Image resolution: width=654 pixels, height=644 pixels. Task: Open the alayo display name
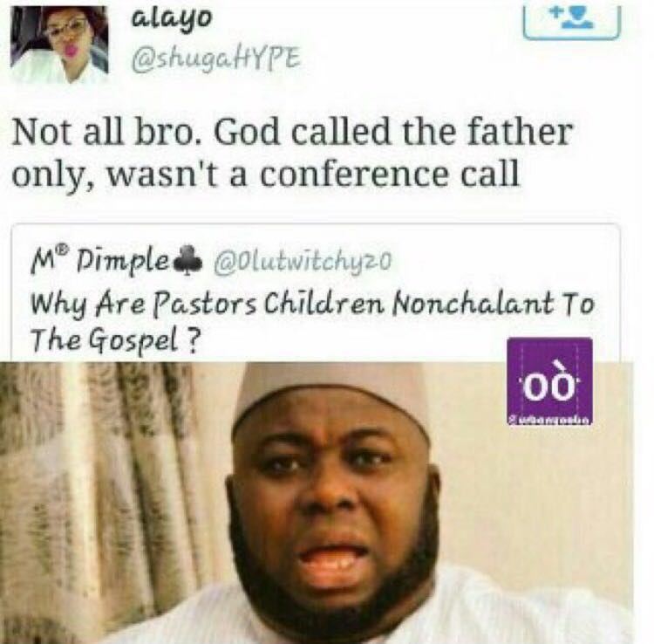(x=172, y=19)
